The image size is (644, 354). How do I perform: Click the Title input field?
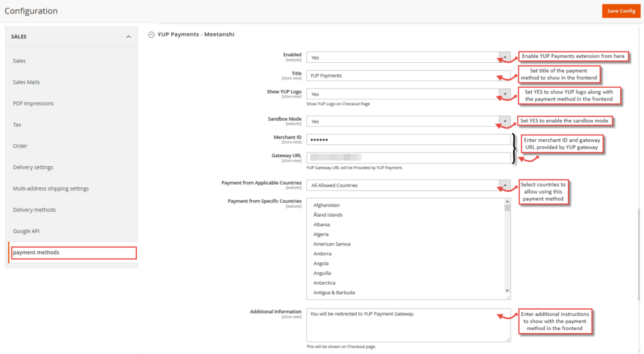pos(408,76)
